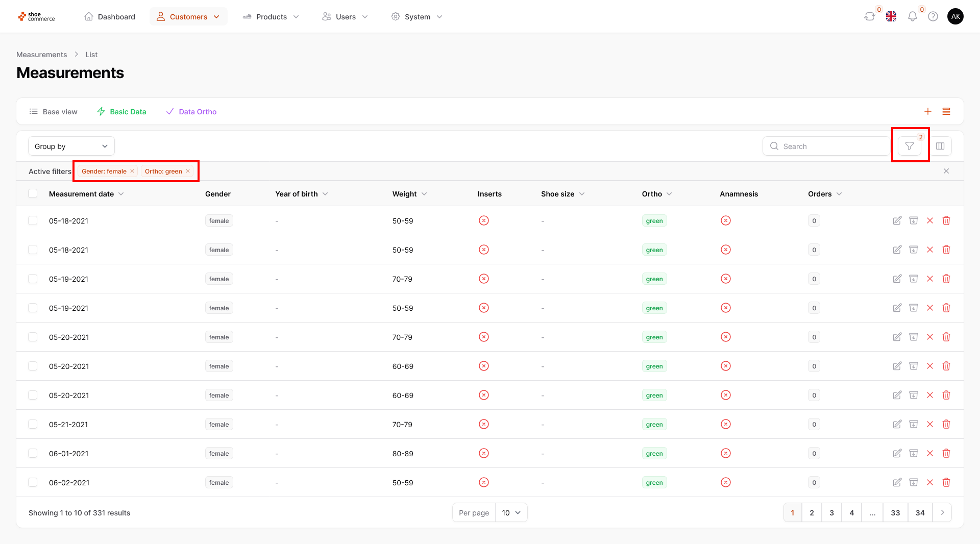Edit the first 05-18-2021 measurement row
This screenshot has height=544, width=980.
coord(897,221)
